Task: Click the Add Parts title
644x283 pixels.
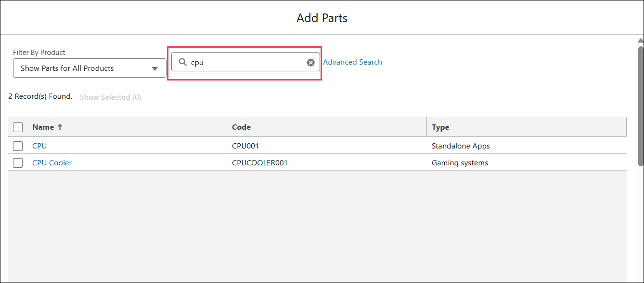Action: click(x=322, y=18)
